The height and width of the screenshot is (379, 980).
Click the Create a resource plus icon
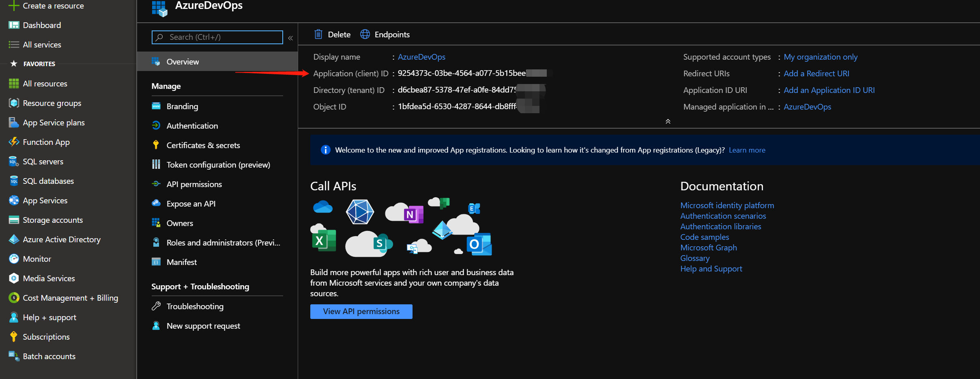pos(14,6)
